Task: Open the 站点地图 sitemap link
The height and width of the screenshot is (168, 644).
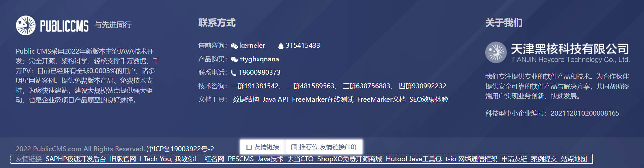Action: [574, 159]
